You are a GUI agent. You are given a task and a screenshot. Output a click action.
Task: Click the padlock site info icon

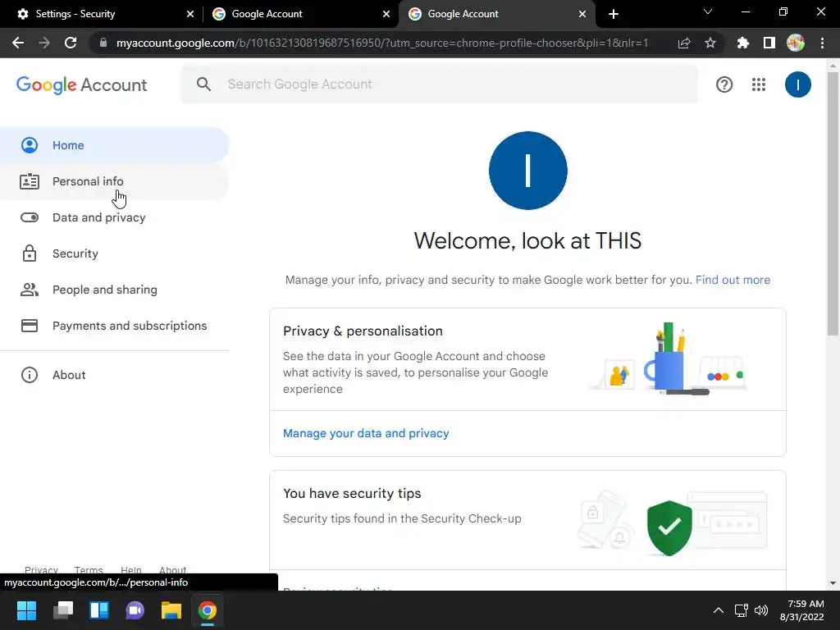click(103, 43)
